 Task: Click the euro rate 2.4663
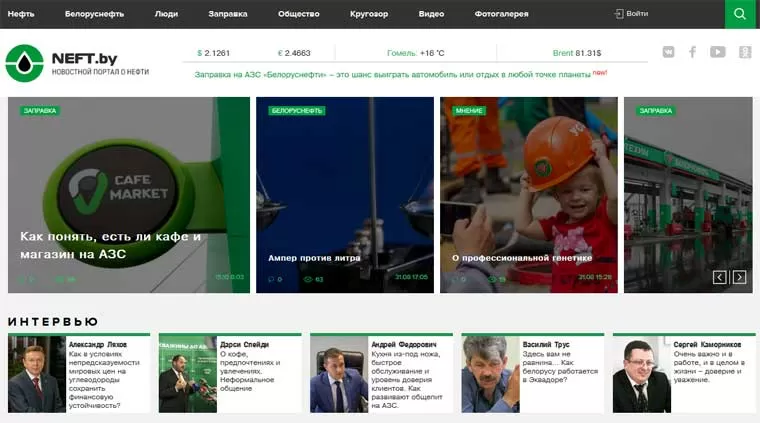tap(294, 53)
